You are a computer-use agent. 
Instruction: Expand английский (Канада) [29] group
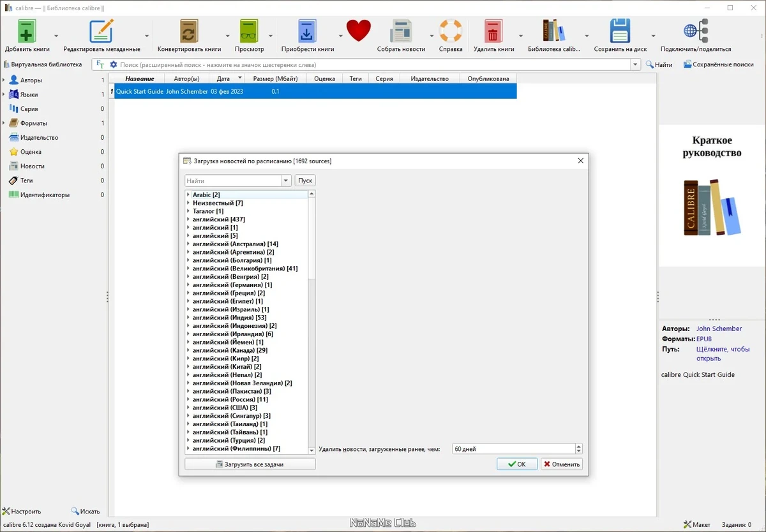[188, 350]
